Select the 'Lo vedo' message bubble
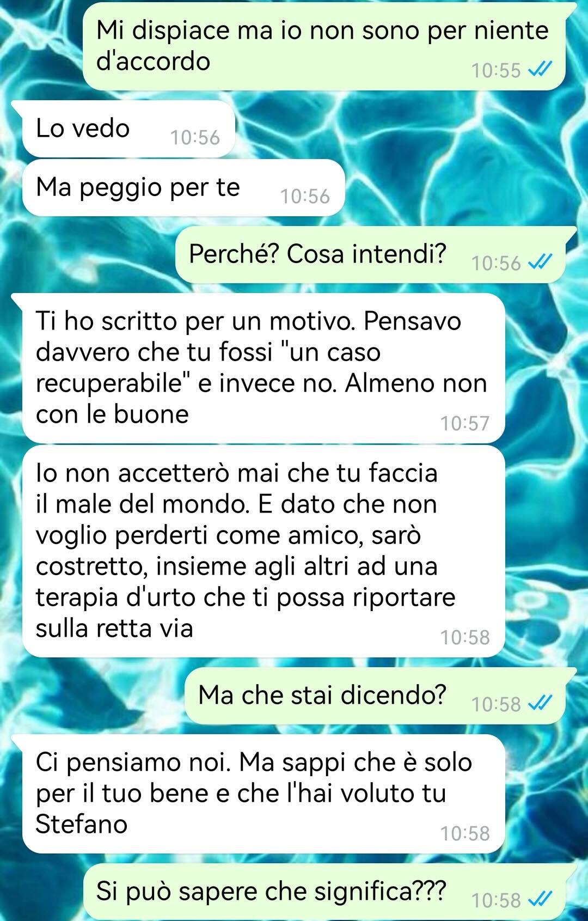The width and height of the screenshot is (588, 921). tap(128, 129)
